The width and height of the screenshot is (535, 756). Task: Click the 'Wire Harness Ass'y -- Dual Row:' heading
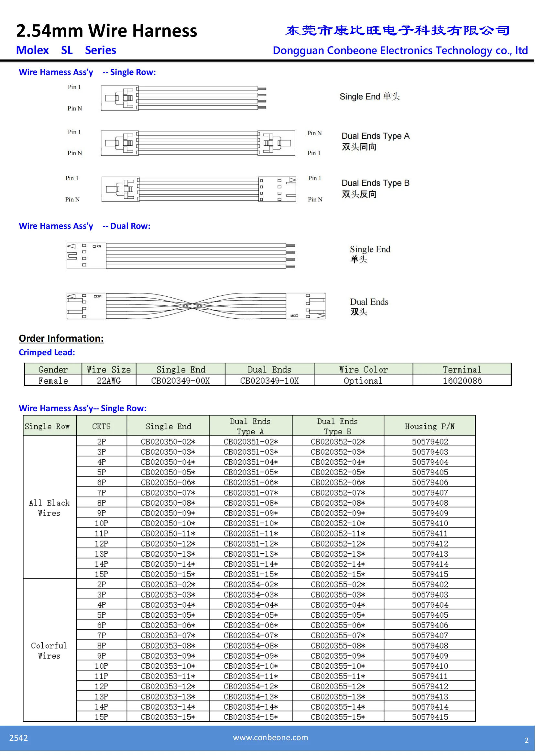pyautogui.click(x=85, y=226)
